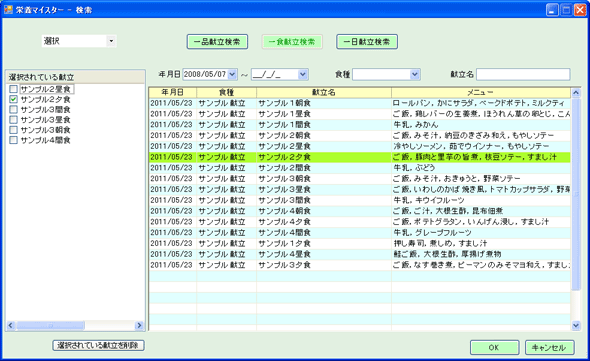
Task: Select サンプル3昼食 in the results table
Action: pos(360,189)
